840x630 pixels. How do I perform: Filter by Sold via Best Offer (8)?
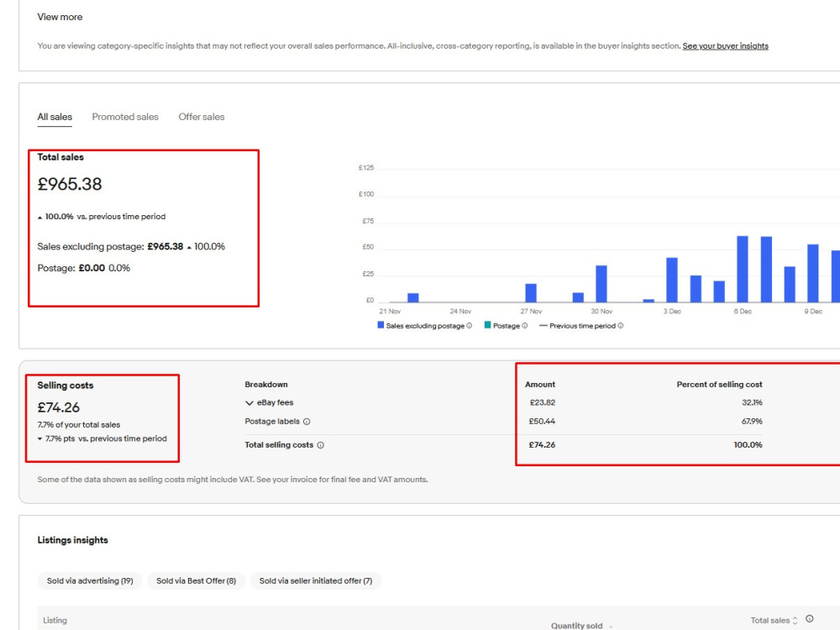pos(196,580)
